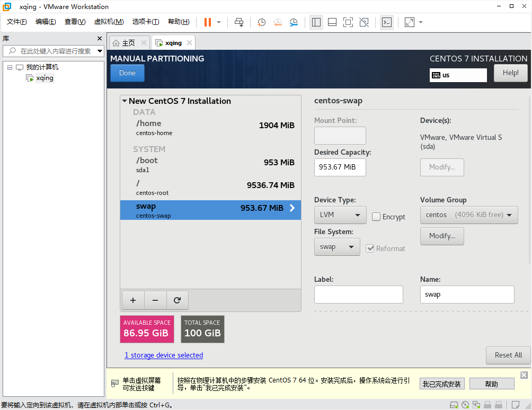Open the stretch display dropdown arrow
This screenshot has height=410, width=532.
tap(421, 22)
